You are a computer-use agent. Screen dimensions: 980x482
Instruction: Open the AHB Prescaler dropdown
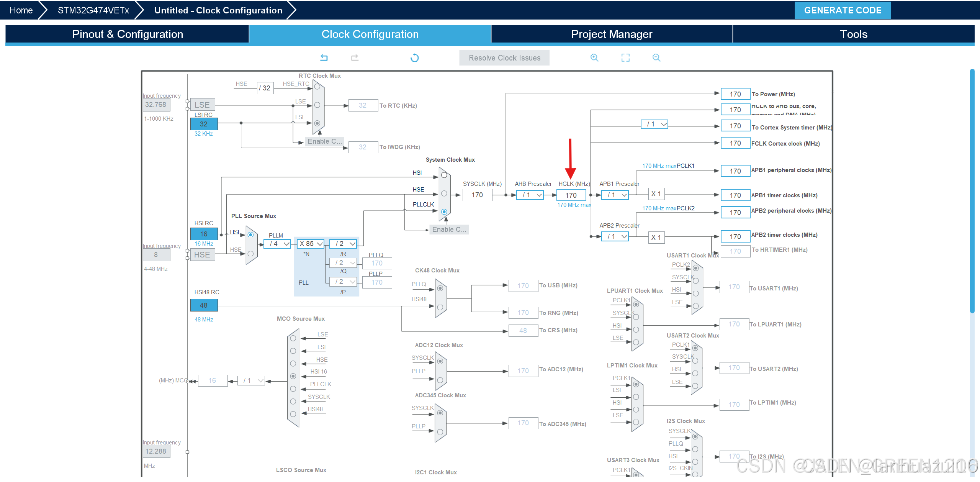tap(530, 195)
